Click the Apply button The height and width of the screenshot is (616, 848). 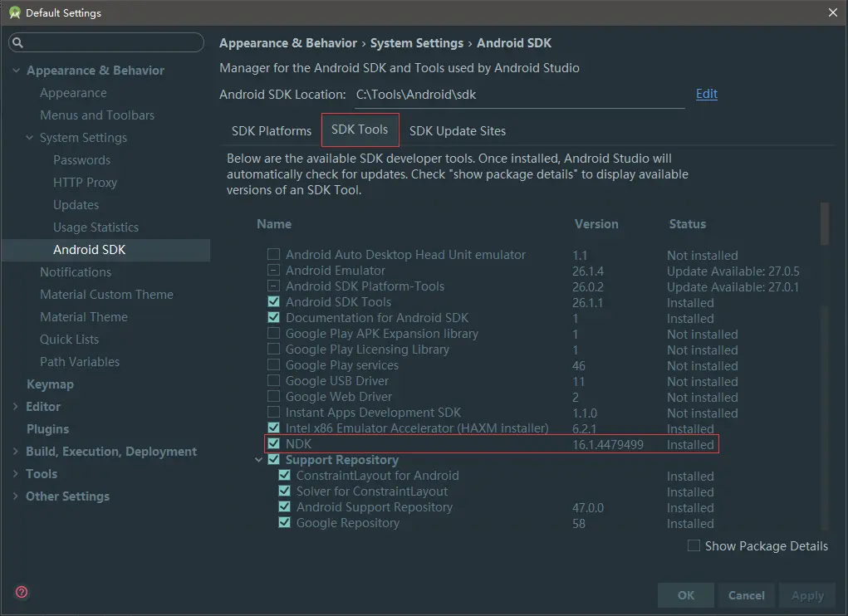pyautogui.click(x=807, y=595)
